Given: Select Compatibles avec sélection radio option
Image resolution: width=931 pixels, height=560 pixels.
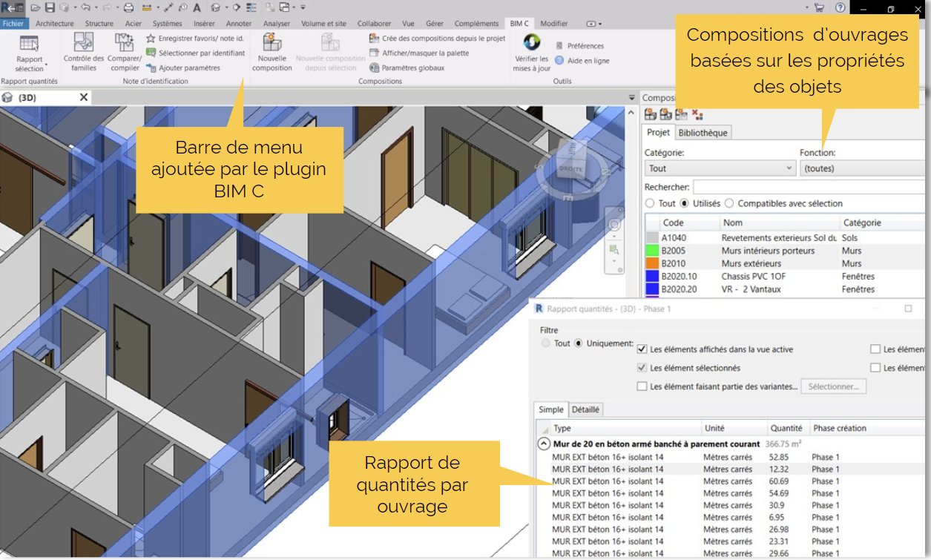Looking at the screenshot, I should pyautogui.click(x=729, y=203).
